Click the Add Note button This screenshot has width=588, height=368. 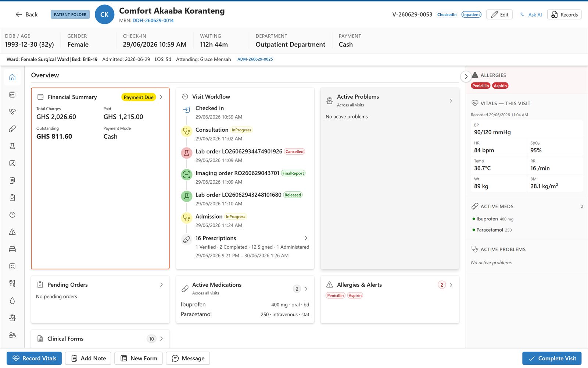click(x=89, y=358)
